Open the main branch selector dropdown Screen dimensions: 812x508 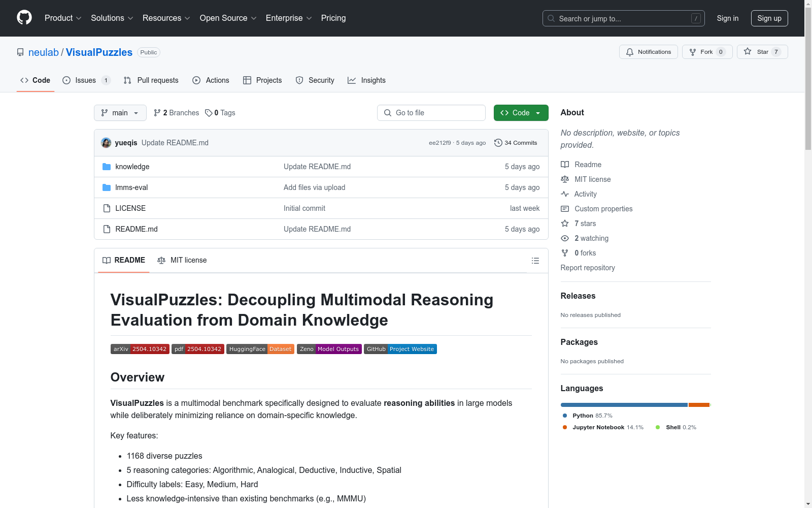120,113
